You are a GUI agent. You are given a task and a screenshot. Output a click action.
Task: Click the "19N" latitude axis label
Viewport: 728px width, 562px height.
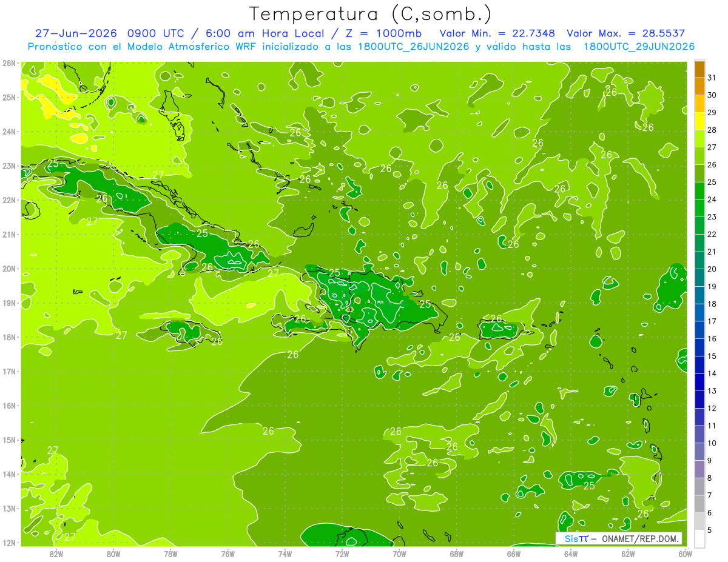point(8,303)
